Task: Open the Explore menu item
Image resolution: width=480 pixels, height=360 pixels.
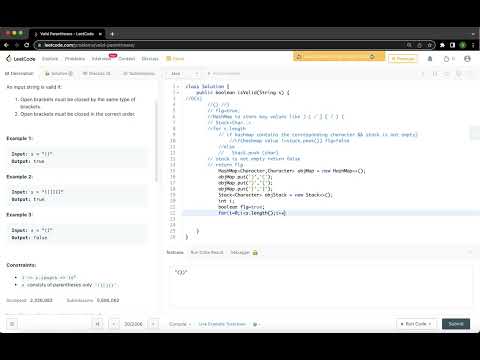Action: coord(50,59)
